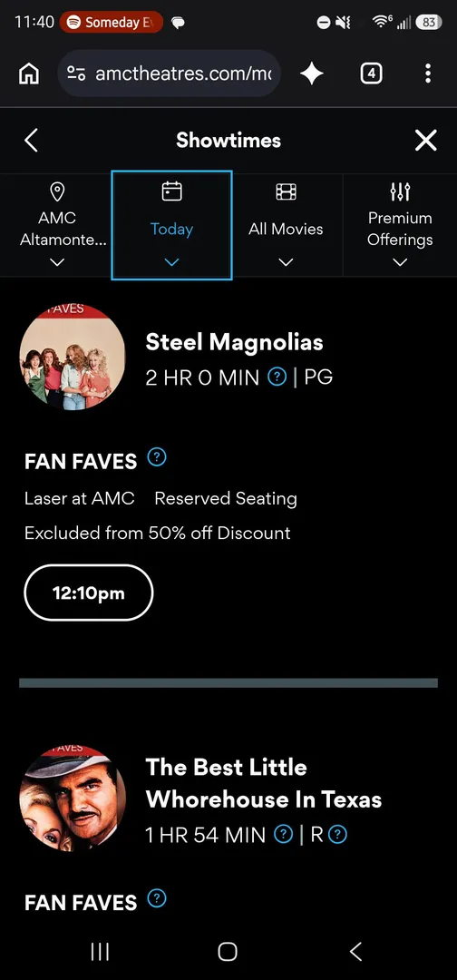The image size is (457, 980).
Task: Expand the All Movies filter dropdown
Action: [x=286, y=225]
